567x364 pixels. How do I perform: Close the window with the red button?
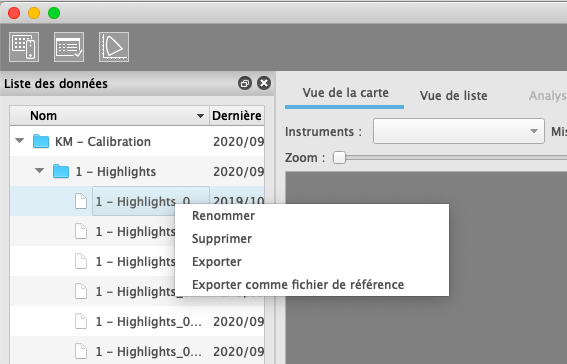[14, 13]
